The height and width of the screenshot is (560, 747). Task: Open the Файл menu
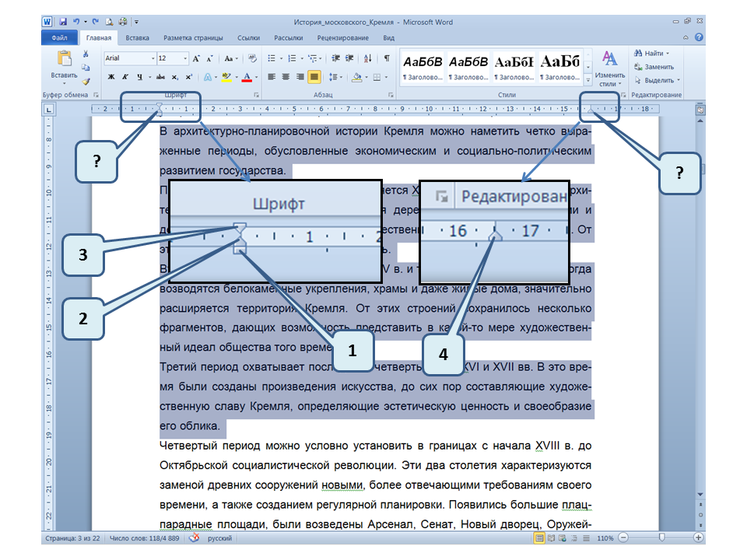click(59, 37)
